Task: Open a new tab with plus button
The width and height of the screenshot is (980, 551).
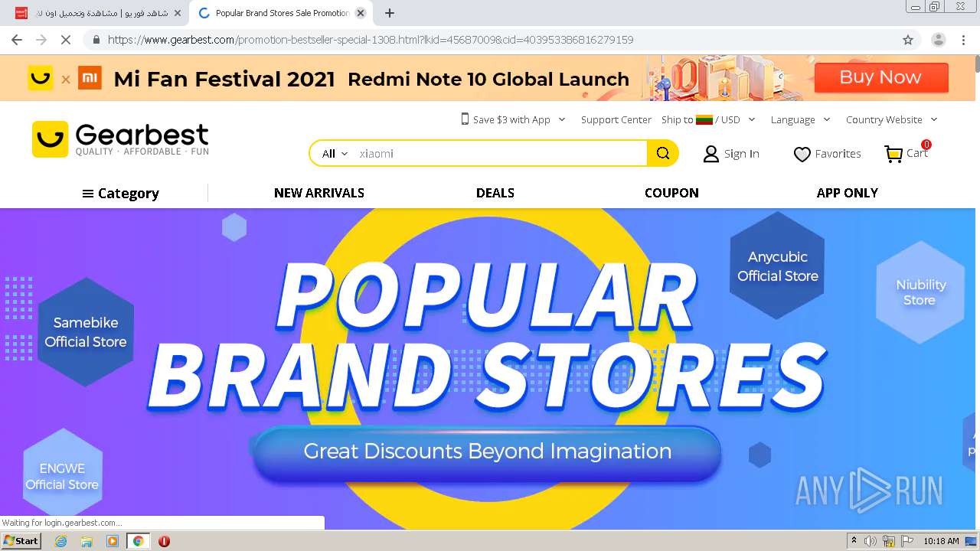Action: [390, 13]
